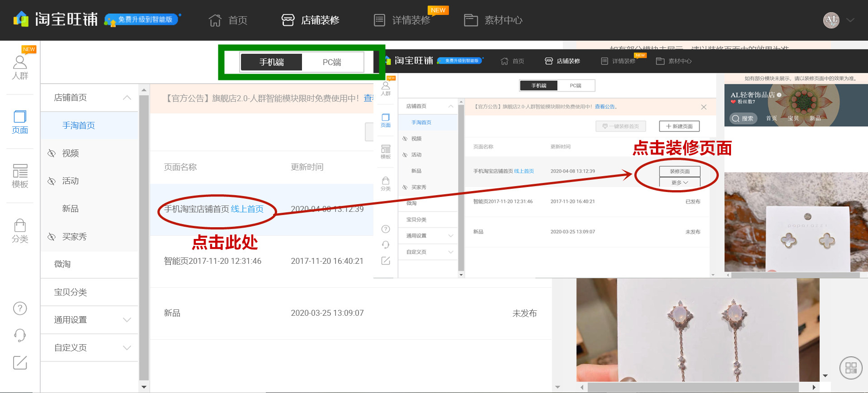Click the 新品 row in the main page table
The width and height of the screenshot is (868, 393).
coord(351,313)
